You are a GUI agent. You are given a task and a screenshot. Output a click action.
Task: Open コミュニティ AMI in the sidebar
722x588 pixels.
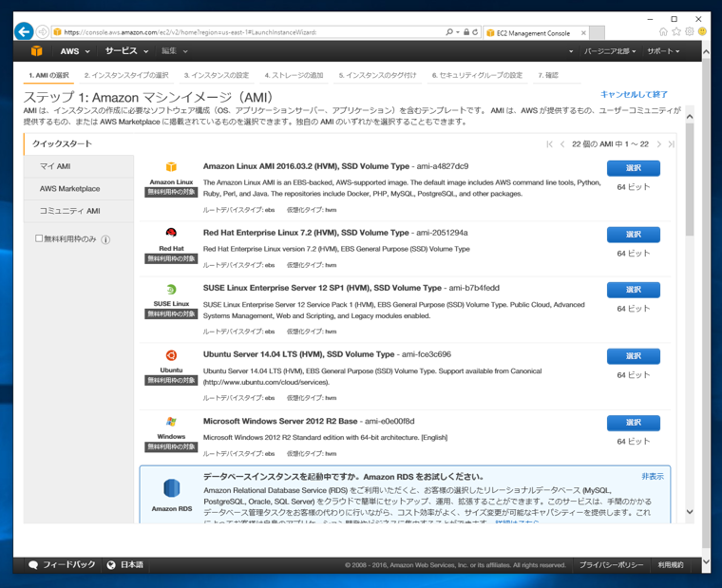click(x=79, y=211)
